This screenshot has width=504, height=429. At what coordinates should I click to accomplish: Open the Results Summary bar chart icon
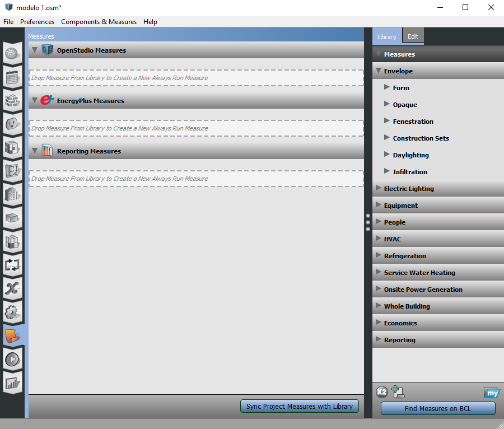(x=12, y=383)
